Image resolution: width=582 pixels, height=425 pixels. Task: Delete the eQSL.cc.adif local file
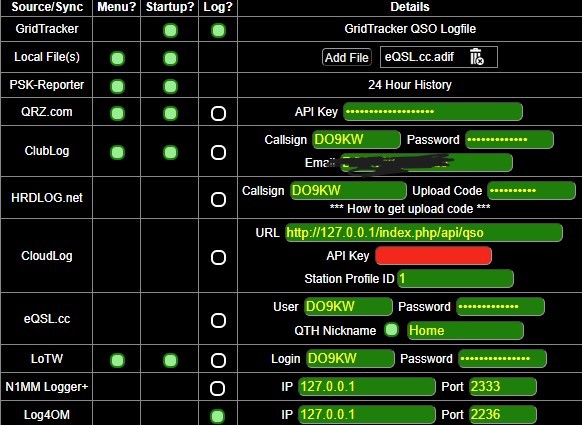(477, 57)
